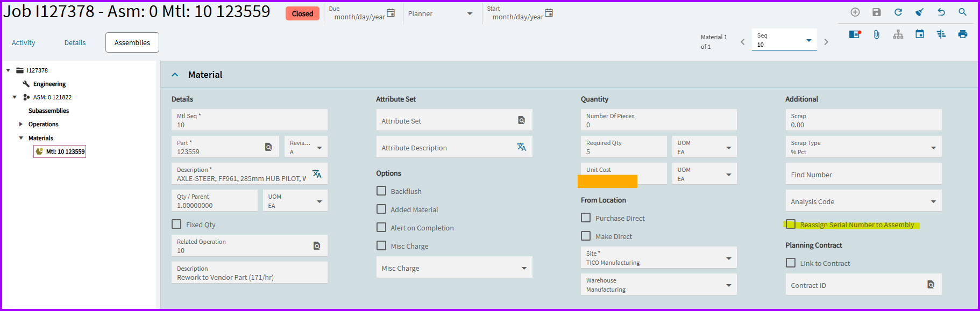Go to previous material with left chevron
This screenshot has height=311, width=980.
(x=743, y=42)
